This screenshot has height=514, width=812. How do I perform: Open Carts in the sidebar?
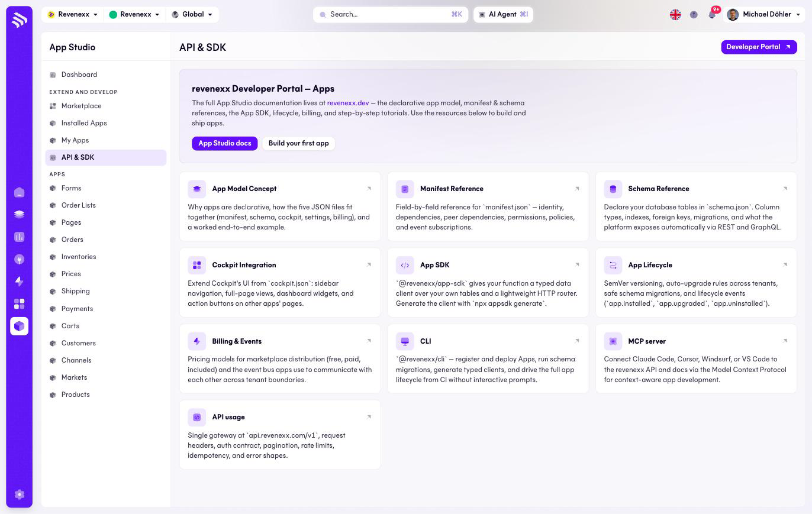coord(105,326)
